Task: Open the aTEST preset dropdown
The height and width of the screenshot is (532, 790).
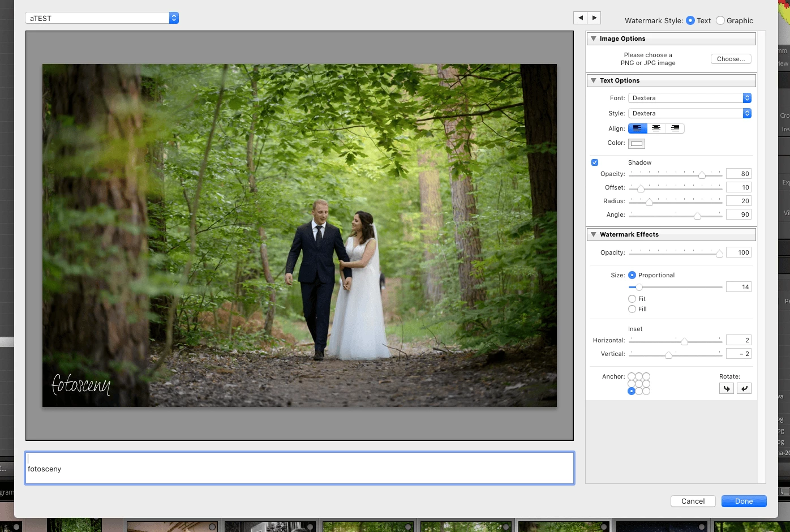Action: tap(102, 18)
